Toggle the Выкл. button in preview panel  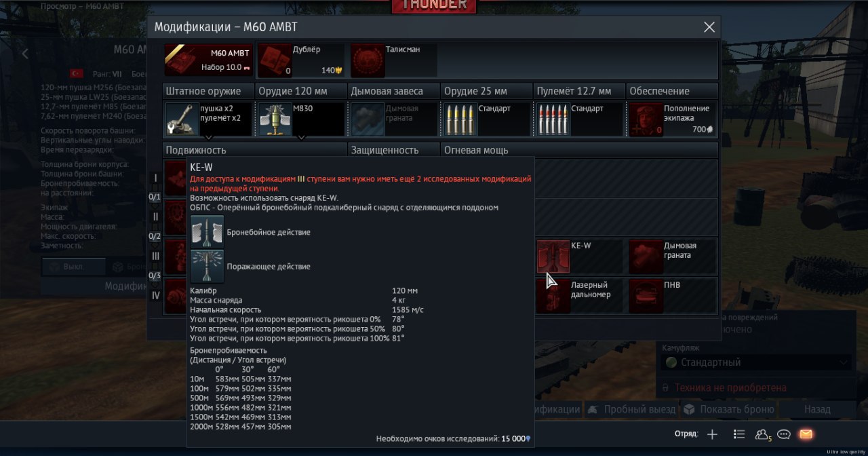[x=73, y=267]
